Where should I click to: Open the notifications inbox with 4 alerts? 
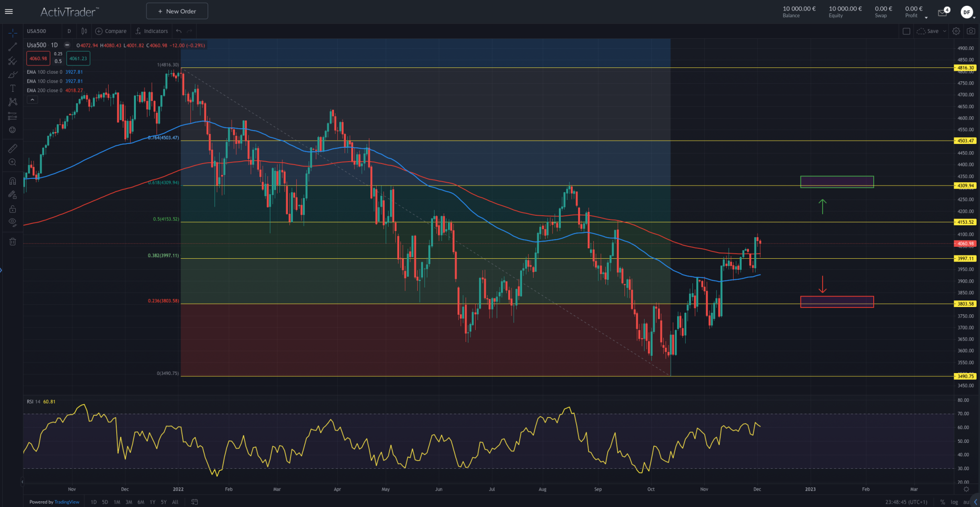[942, 11]
